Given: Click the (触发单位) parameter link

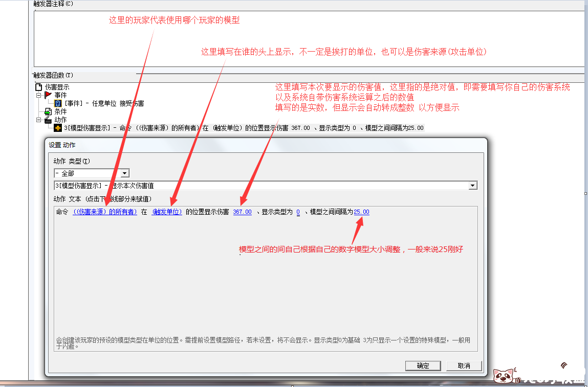Looking at the screenshot, I should 167,212.
